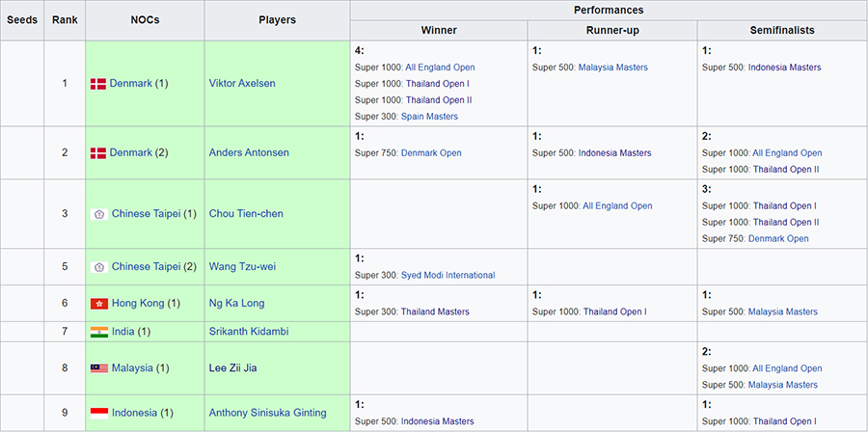Open Chou Tien-chen player page
Viewport: 868px width, 432px height.
(246, 213)
